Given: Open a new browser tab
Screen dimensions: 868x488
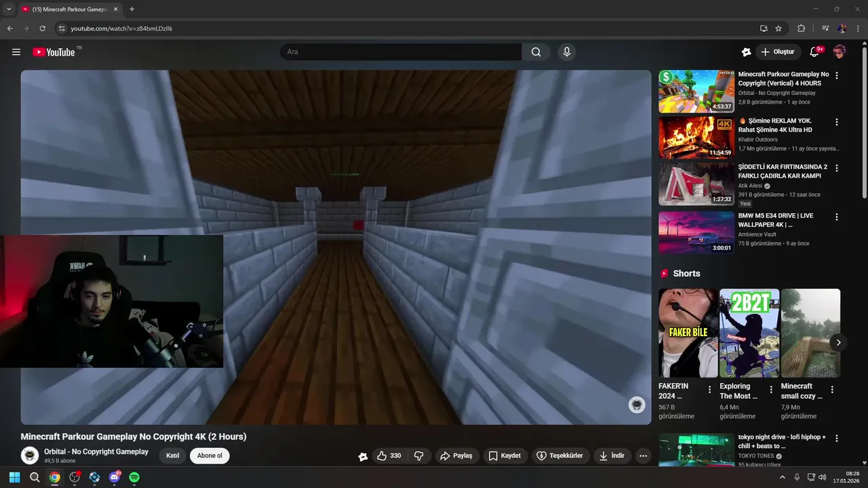Looking at the screenshot, I should click(132, 9).
